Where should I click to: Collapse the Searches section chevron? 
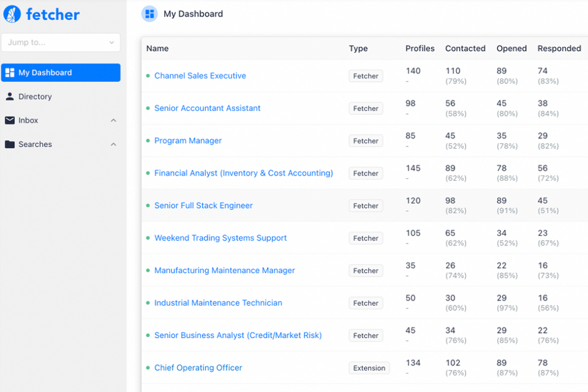click(113, 145)
